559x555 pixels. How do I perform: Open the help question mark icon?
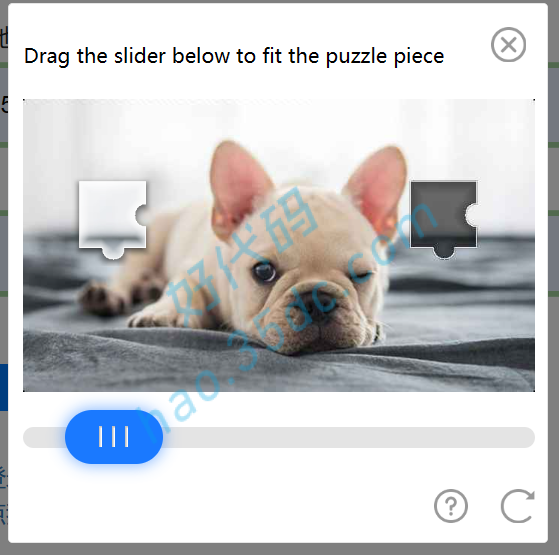451,506
